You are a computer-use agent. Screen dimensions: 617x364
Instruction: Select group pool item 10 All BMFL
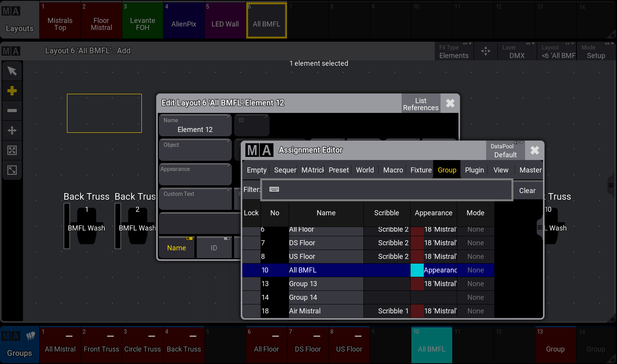432,345
